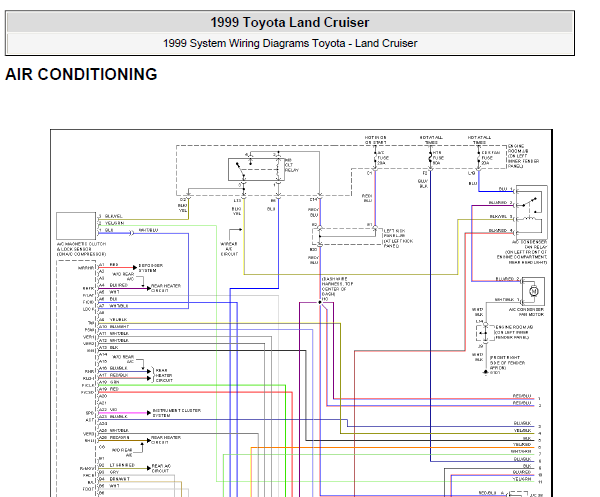Select the A/C CONDENSER FAN MOTOR label
This screenshot has width=600, height=497.
click(526, 312)
